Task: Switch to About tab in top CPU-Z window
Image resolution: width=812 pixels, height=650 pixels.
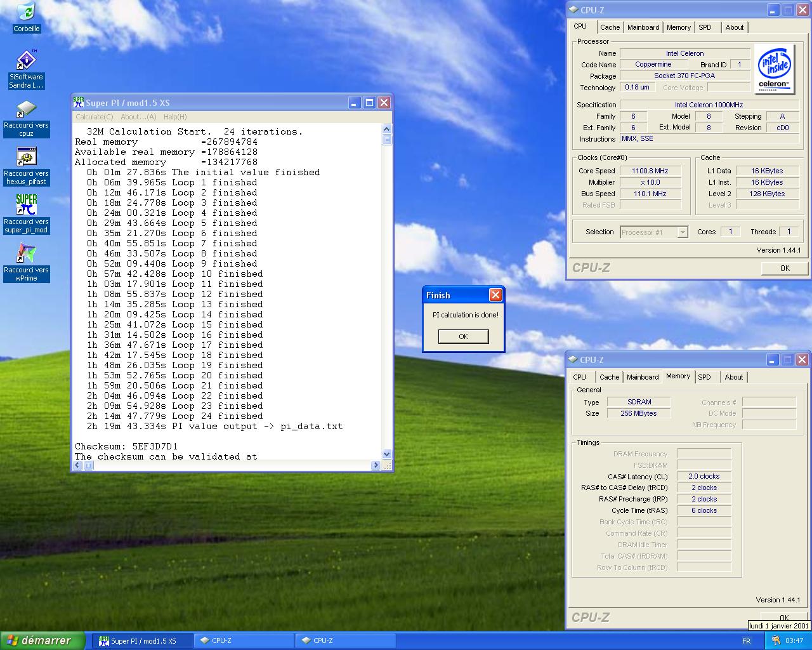Action: click(x=735, y=27)
